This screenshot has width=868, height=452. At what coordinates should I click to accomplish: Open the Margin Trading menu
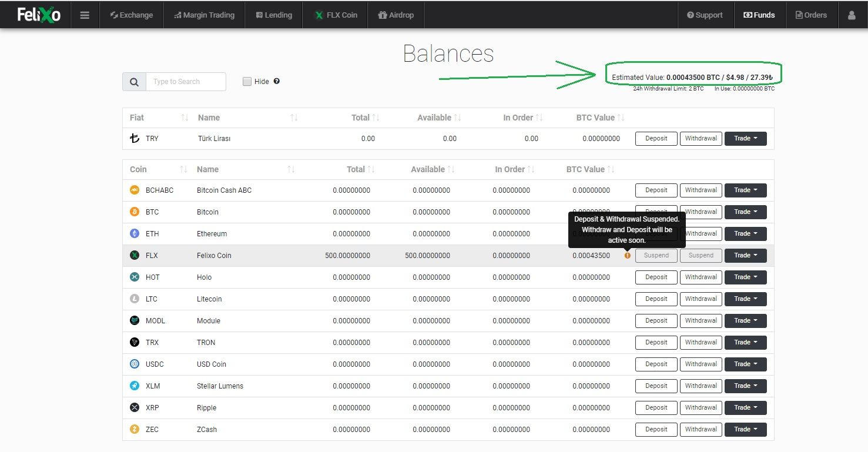[x=204, y=15]
